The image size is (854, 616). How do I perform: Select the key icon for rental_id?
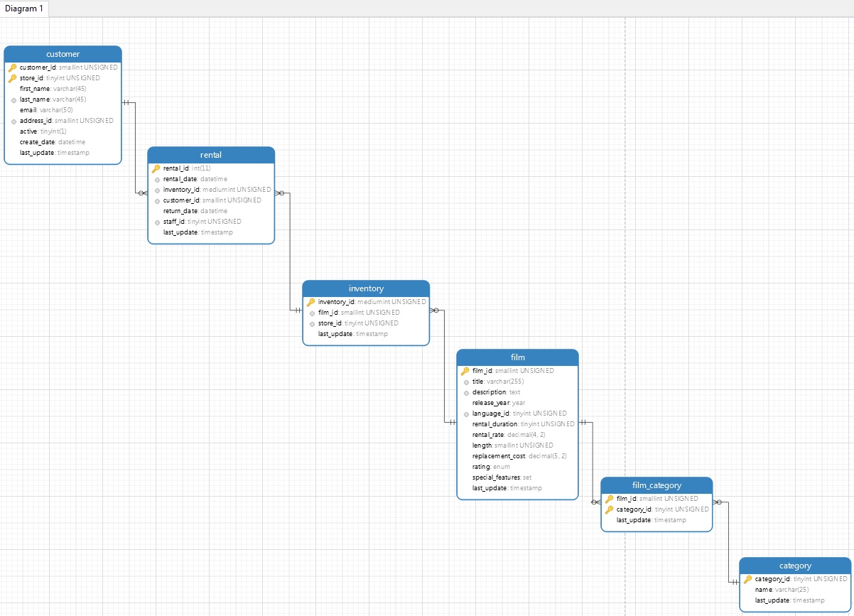(157, 168)
